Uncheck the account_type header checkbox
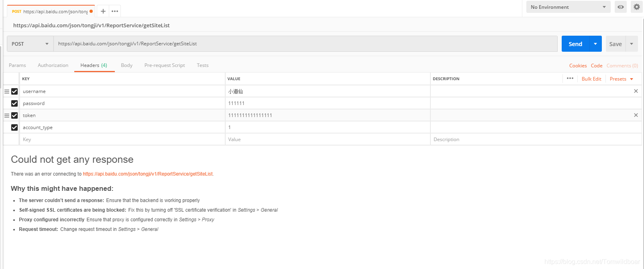Image resolution: width=644 pixels, height=269 pixels. coord(14,127)
